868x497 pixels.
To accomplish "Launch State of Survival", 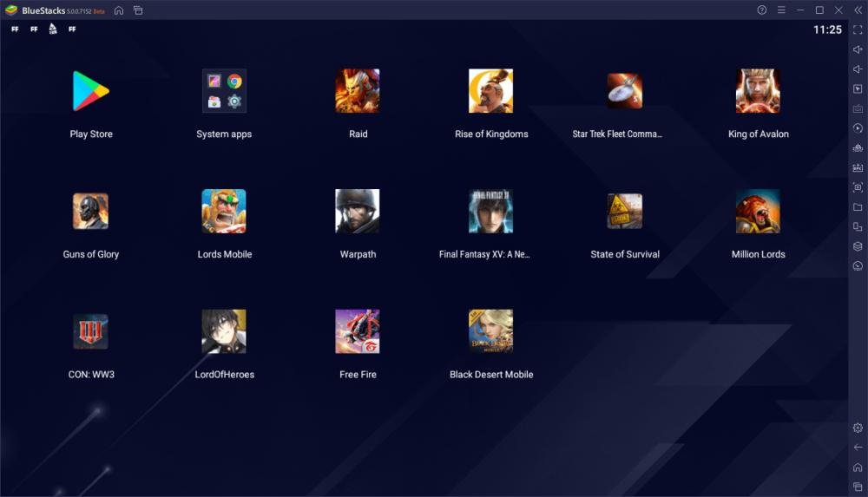I will click(624, 211).
